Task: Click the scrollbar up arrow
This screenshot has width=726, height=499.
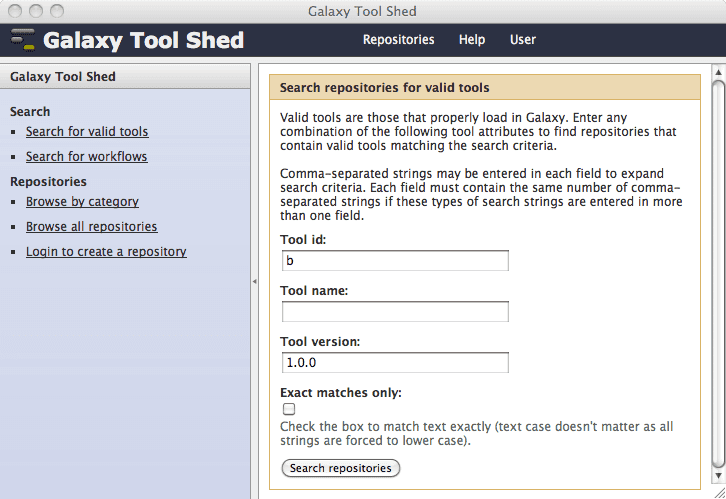Action: (x=717, y=74)
